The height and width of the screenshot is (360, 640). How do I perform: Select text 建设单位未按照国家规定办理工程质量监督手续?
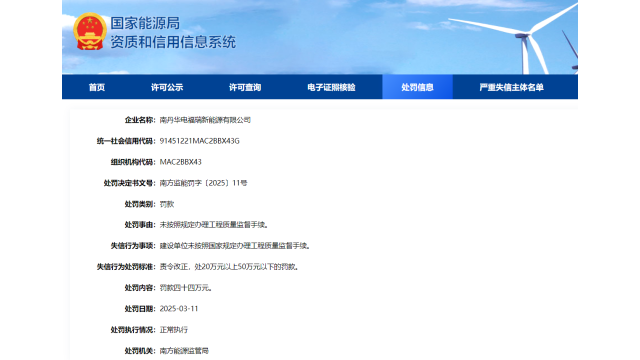[x=235, y=246]
